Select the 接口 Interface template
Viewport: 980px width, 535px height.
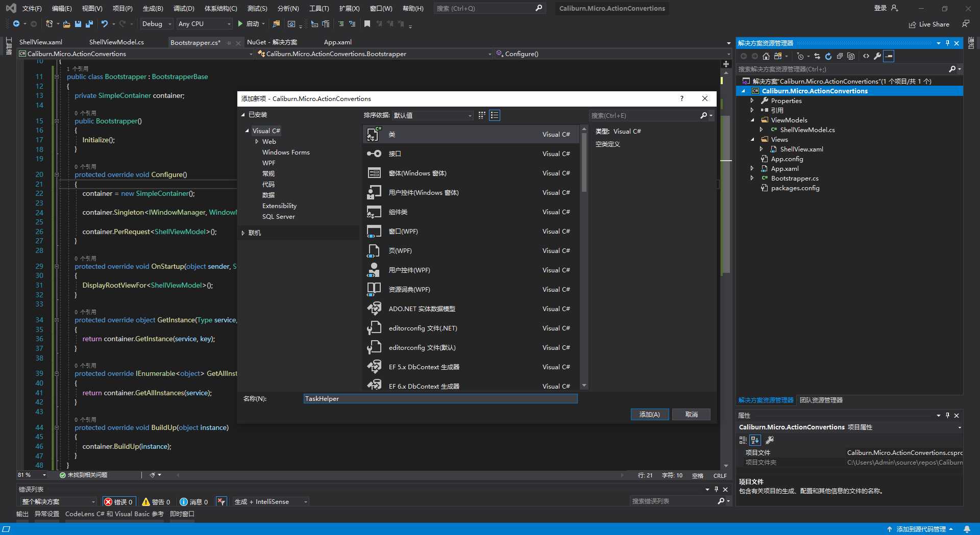471,154
